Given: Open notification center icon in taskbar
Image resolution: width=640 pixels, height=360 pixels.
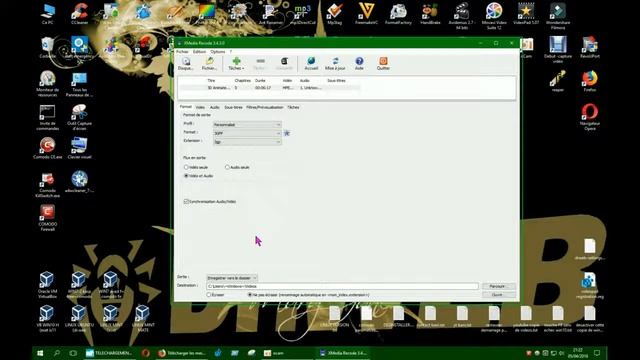Looking at the screenshot, I should [x=597, y=353].
